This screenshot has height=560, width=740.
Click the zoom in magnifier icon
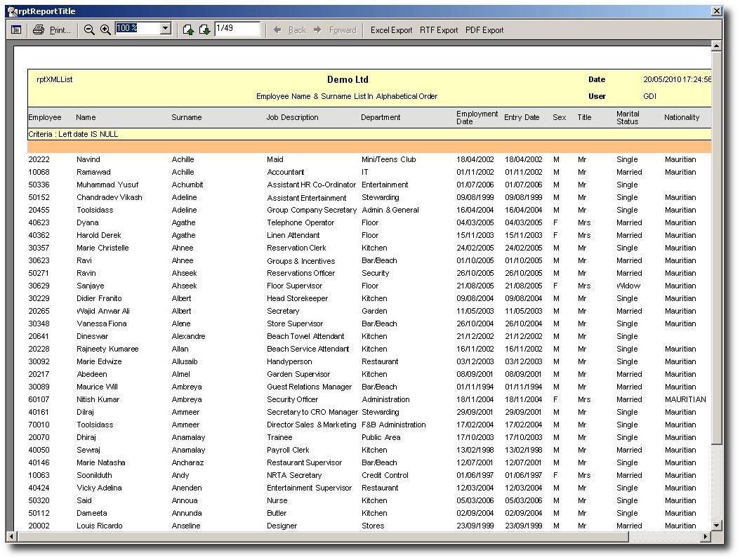pyautogui.click(x=105, y=29)
